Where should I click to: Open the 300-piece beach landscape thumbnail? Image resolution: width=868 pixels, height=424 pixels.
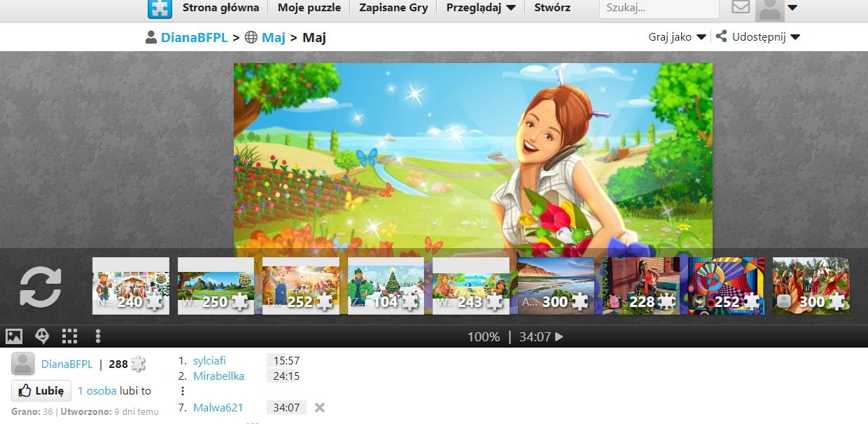[x=556, y=286]
